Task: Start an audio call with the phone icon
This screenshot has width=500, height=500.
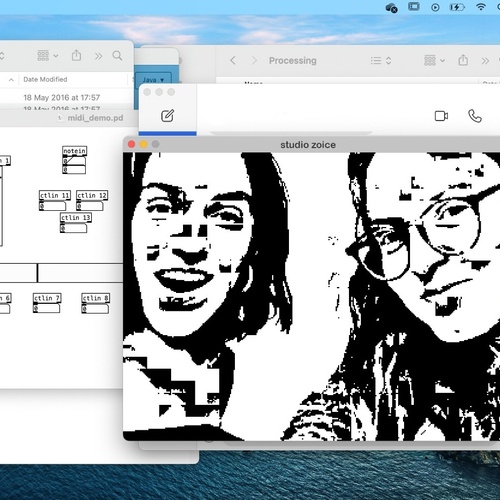Action: (475, 116)
